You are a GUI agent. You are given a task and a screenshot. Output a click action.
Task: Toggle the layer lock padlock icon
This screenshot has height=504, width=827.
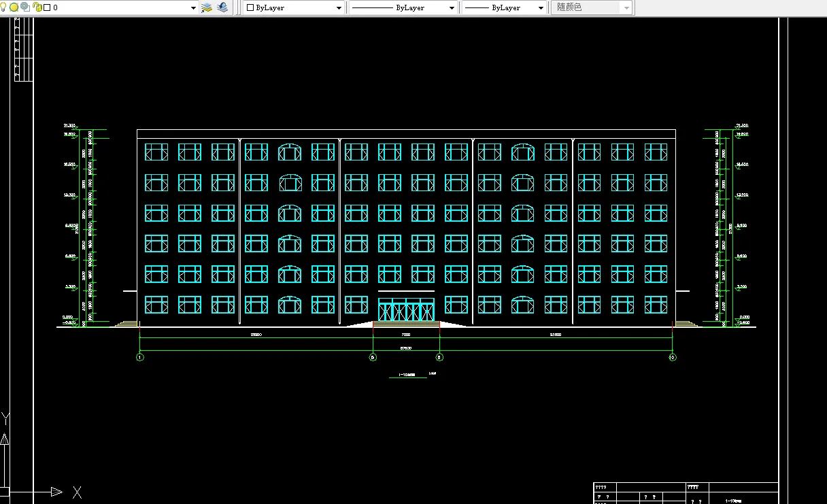(x=37, y=7)
